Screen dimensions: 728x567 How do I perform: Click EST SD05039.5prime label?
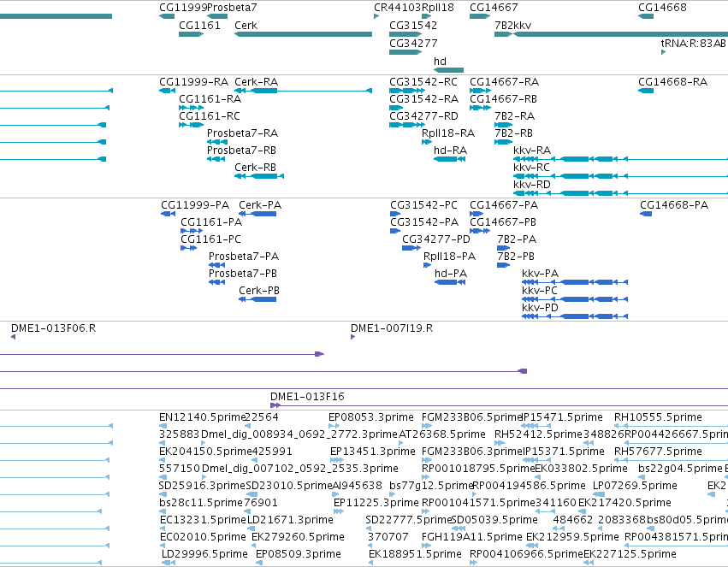click(494, 520)
